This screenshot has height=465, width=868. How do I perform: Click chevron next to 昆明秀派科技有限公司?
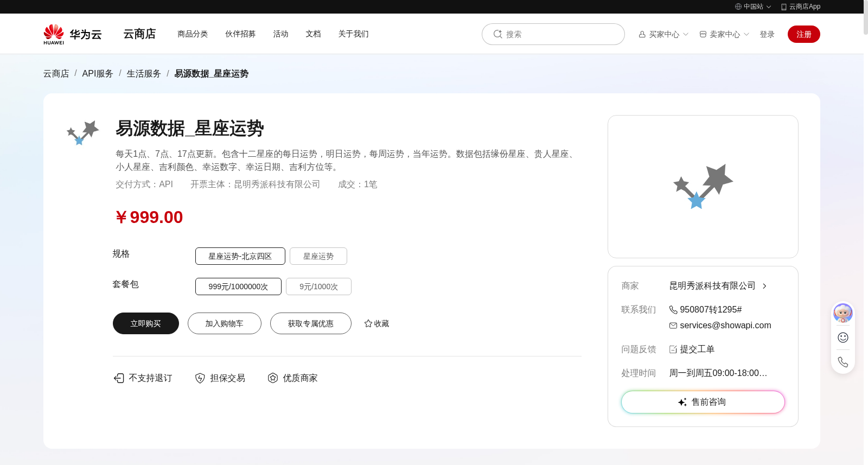[764, 286]
